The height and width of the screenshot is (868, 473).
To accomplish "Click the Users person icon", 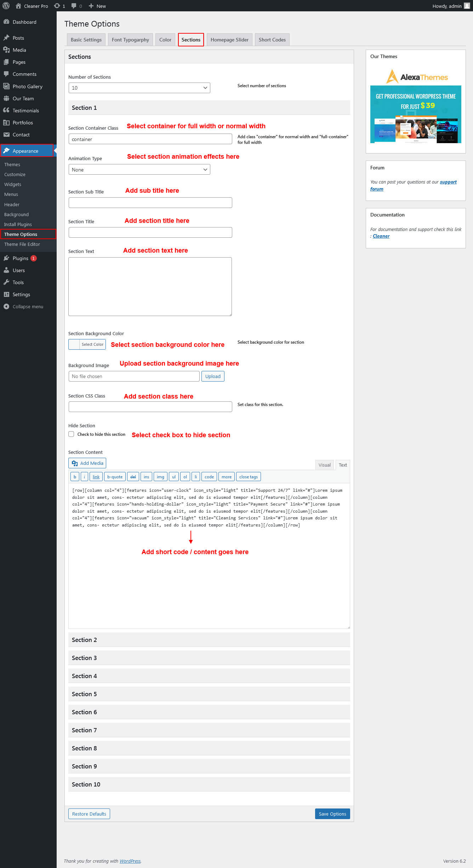I will click(6, 270).
